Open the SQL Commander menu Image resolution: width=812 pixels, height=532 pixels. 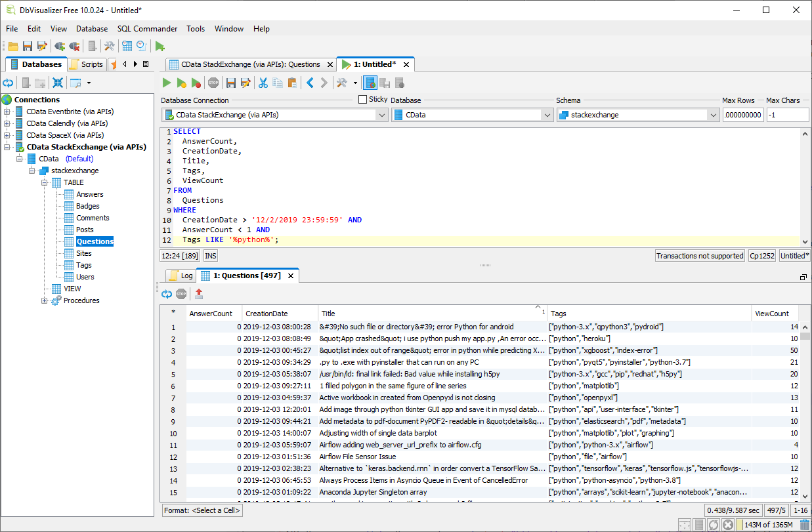147,29
